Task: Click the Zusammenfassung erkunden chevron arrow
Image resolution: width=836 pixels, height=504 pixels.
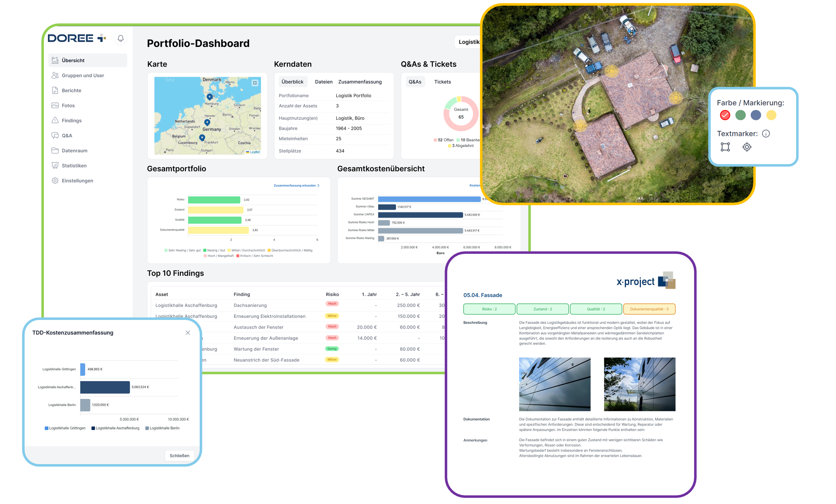Action: point(318,185)
